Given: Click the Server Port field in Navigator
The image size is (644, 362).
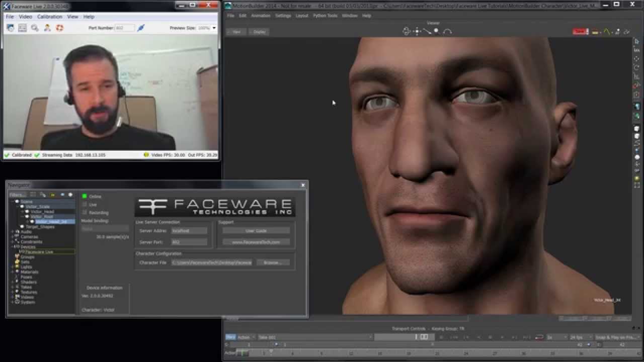Looking at the screenshot, I should click(189, 242).
